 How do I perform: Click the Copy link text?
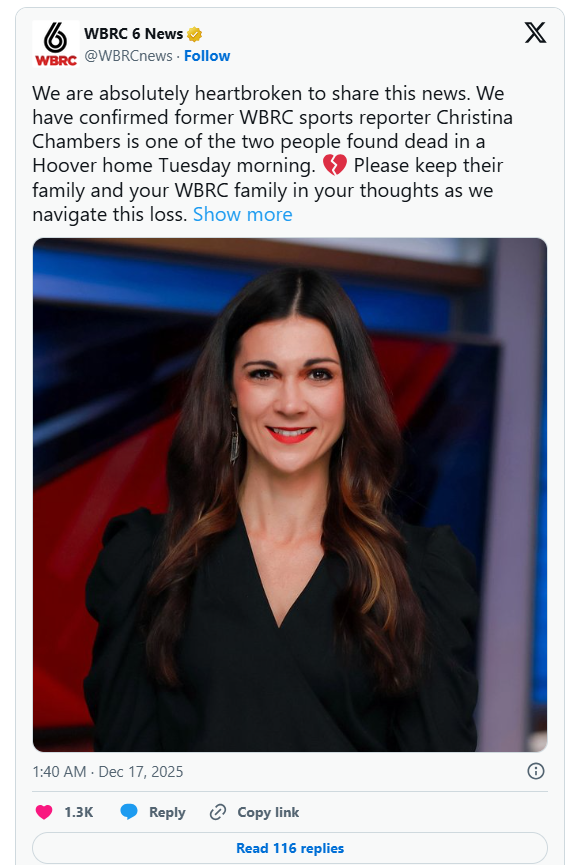tap(268, 813)
